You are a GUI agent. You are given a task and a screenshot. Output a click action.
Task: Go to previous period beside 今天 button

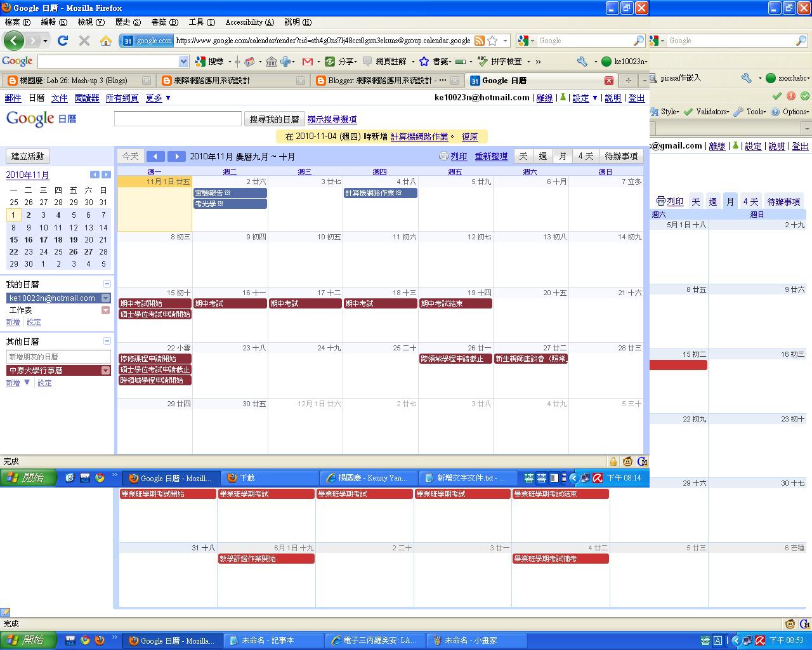click(155, 156)
